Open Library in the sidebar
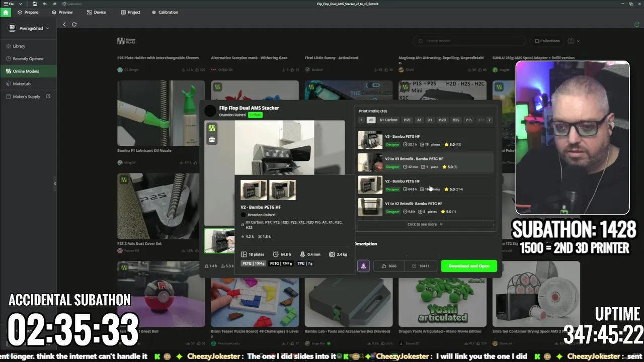The image size is (644, 362). pyautogui.click(x=28, y=46)
